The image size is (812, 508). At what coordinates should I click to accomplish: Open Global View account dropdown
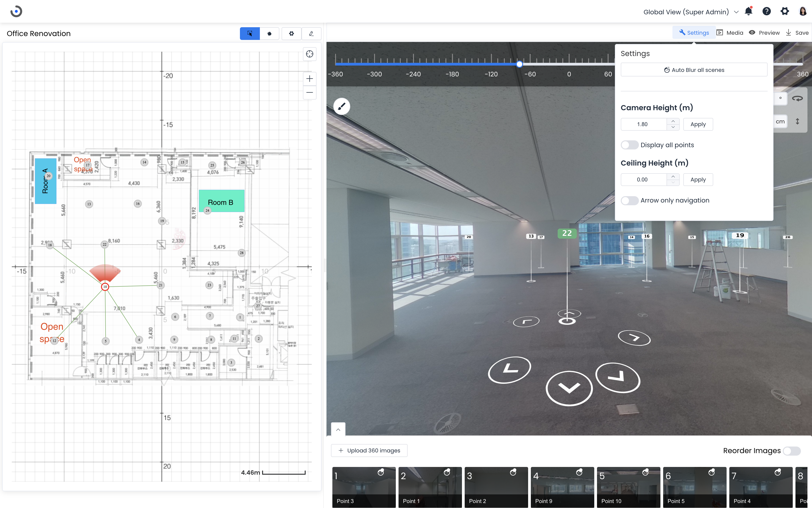[691, 12]
